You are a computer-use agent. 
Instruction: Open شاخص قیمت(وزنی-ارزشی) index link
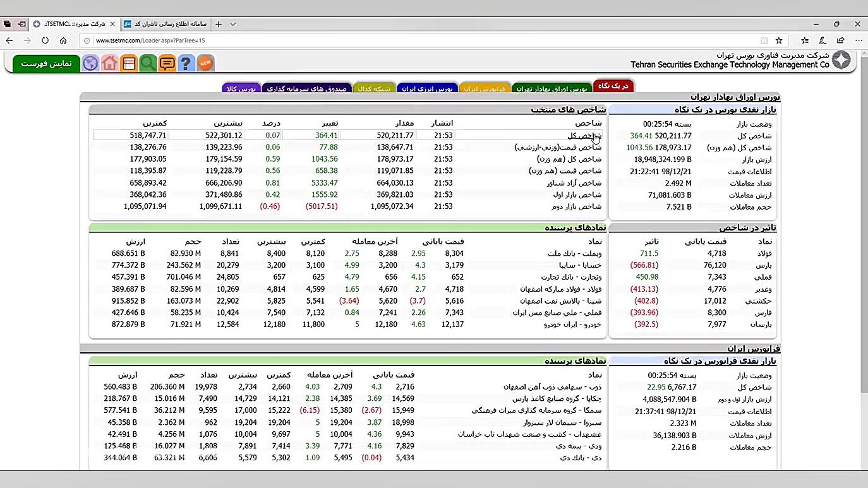click(558, 147)
